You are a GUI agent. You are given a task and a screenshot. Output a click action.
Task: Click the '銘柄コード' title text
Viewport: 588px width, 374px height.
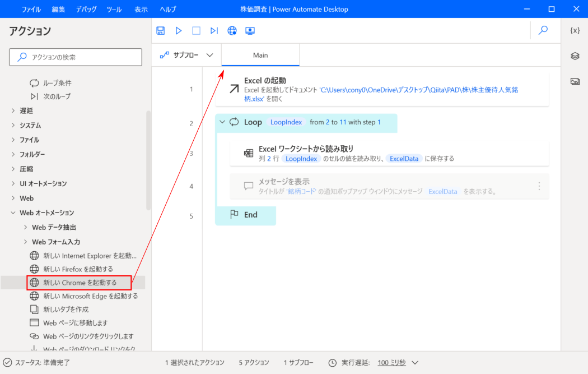click(301, 192)
